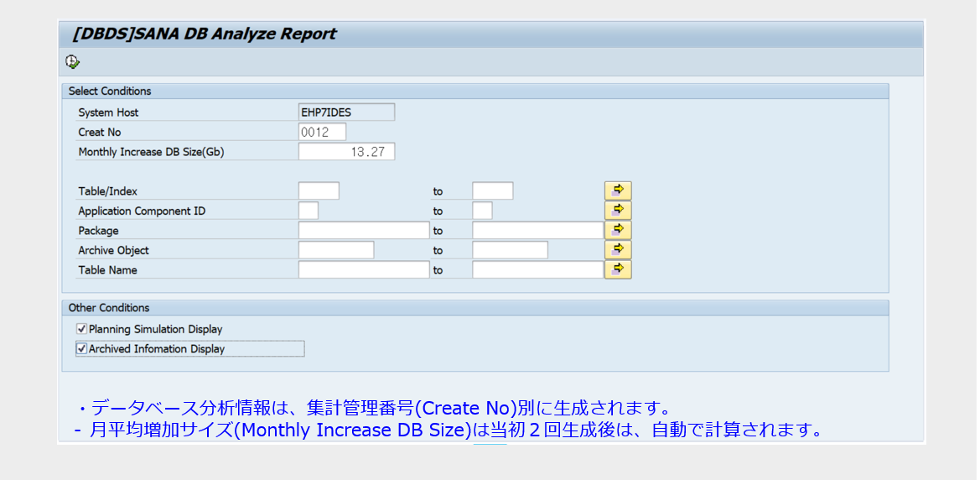Click the Table/Index to field

tap(492, 190)
